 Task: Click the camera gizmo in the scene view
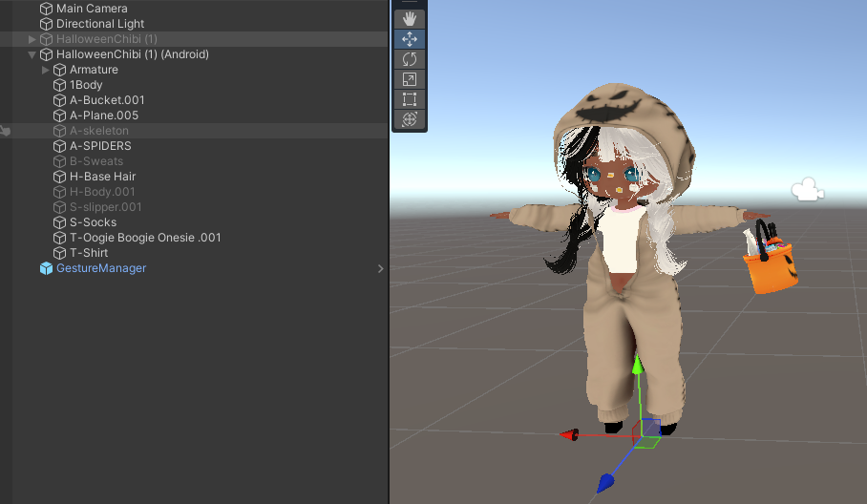(x=807, y=190)
